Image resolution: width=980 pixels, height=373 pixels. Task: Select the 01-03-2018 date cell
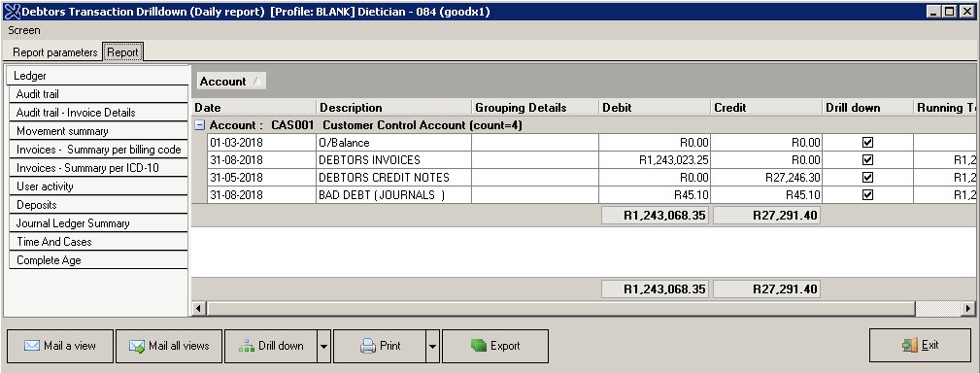pyautogui.click(x=262, y=143)
